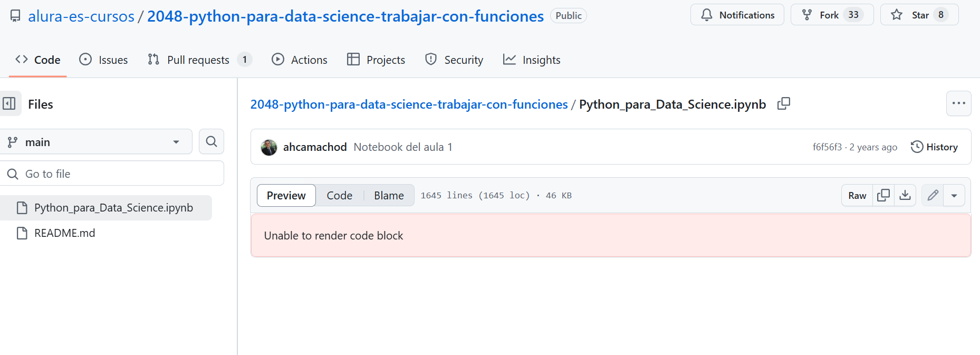Viewport: 980px width, 355px height.
Task: Open the three-dot more options menu
Action: (959, 103)
